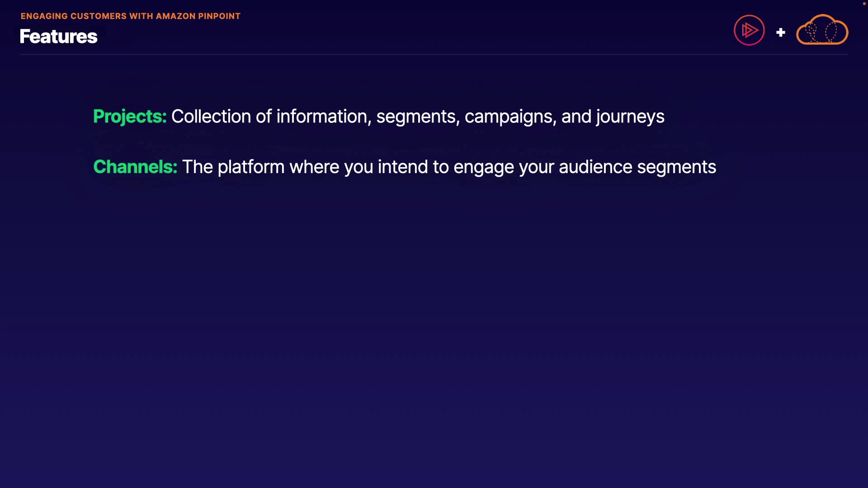
Task: Click the white plus sign between logos
Action: coord(781,33)
